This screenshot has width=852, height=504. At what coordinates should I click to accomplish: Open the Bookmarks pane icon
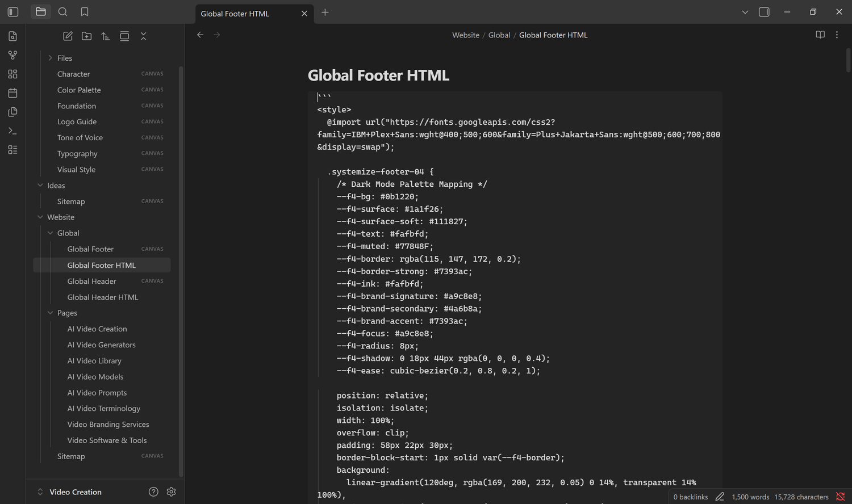pos(85,12)
